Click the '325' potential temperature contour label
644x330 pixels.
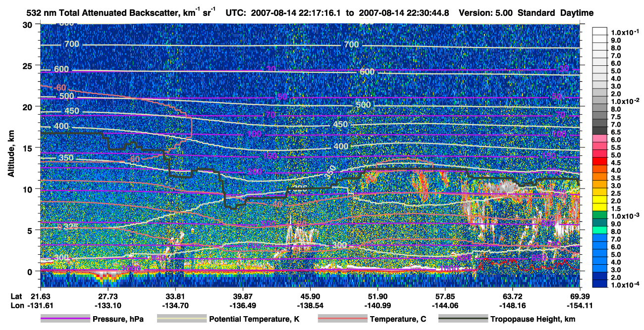pos(71,227)
